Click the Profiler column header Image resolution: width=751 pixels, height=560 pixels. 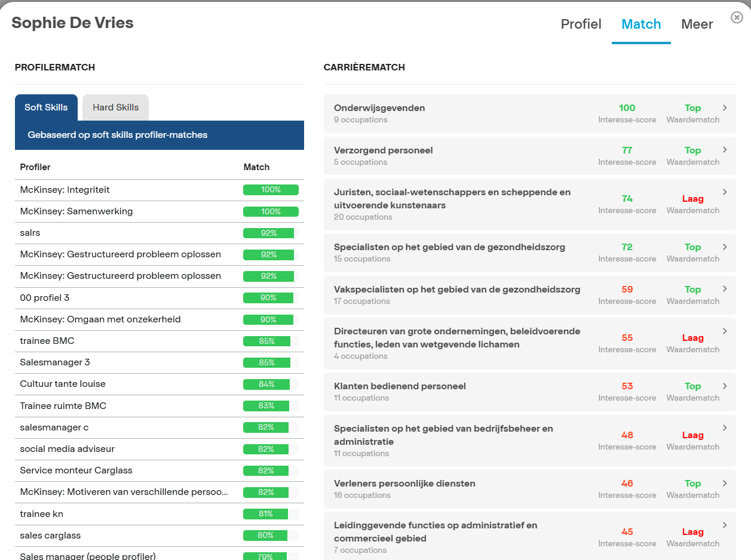[x=35, y=167]
